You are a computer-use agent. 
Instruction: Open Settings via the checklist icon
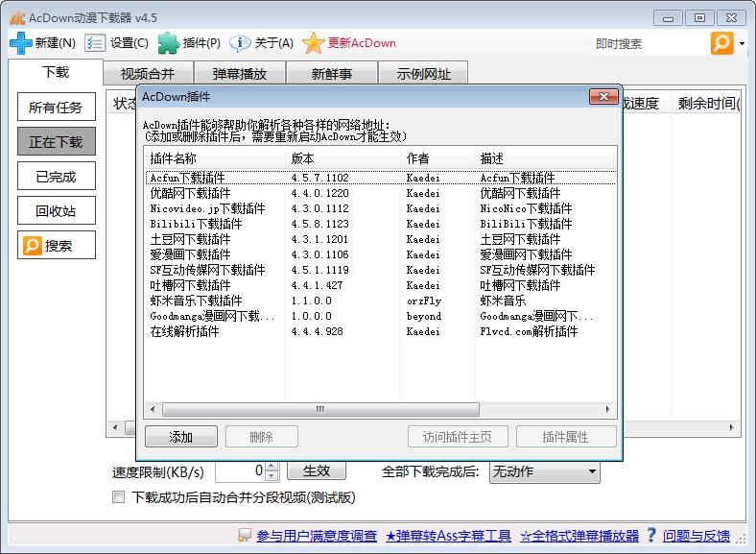click(x=95, y=43)
